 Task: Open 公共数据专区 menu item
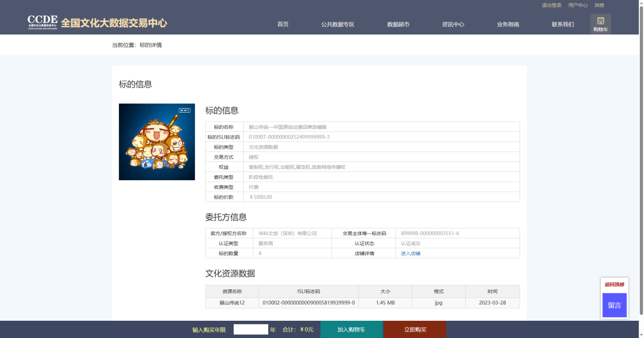338,24
